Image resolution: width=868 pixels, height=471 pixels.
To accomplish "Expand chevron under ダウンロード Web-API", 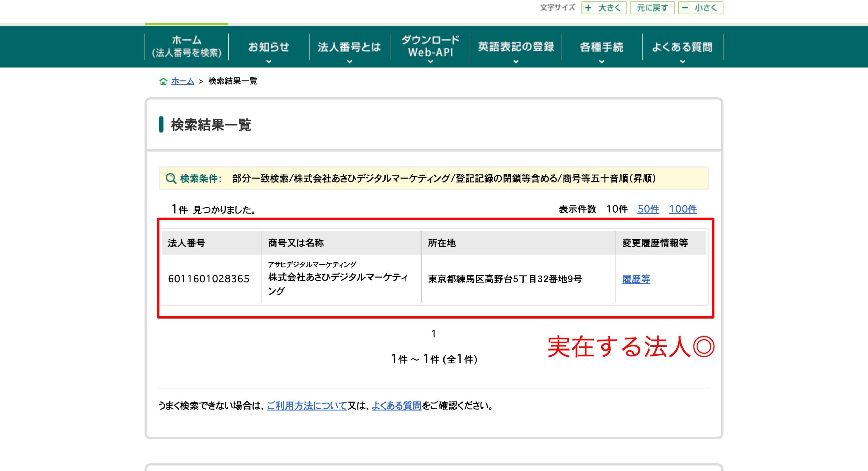I will click(x=430, y=62).
